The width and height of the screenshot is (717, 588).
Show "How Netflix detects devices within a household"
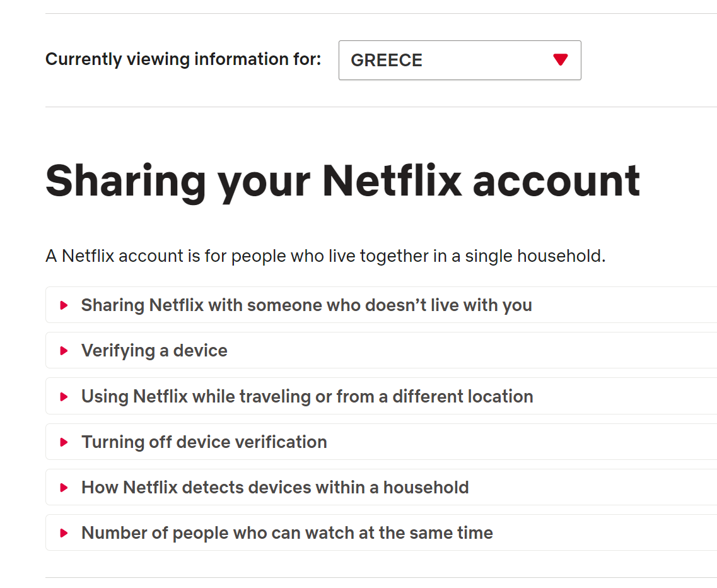381,487
